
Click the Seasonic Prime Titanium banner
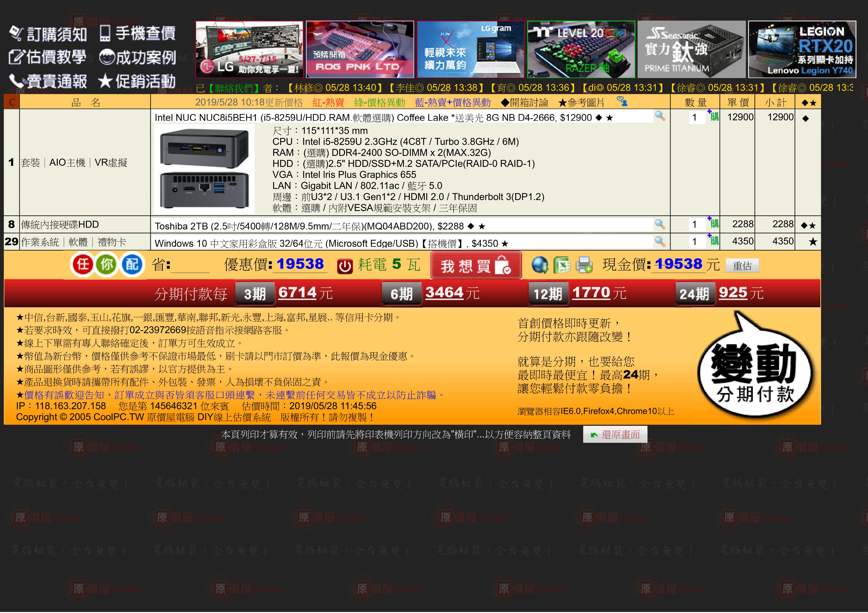[691, 49]
